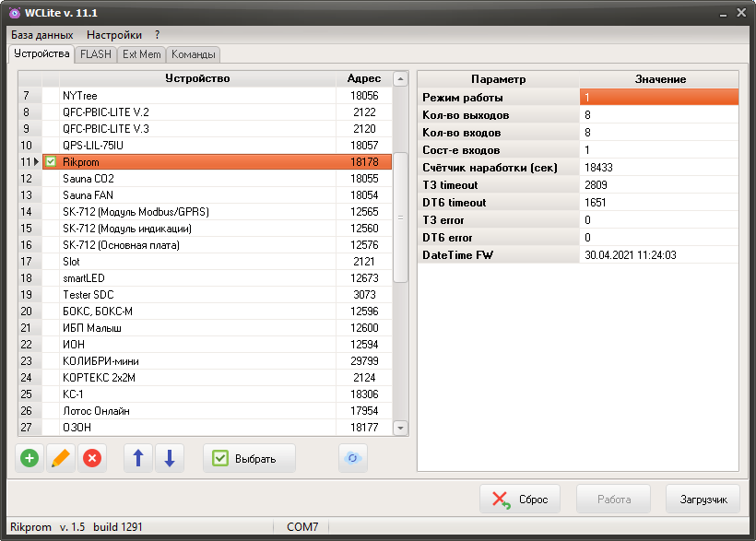The height and width of the screenshot is (541, 756).
Task: Click the Режим работы value cell
Action: pyautogui.click(x=659, y=98)
